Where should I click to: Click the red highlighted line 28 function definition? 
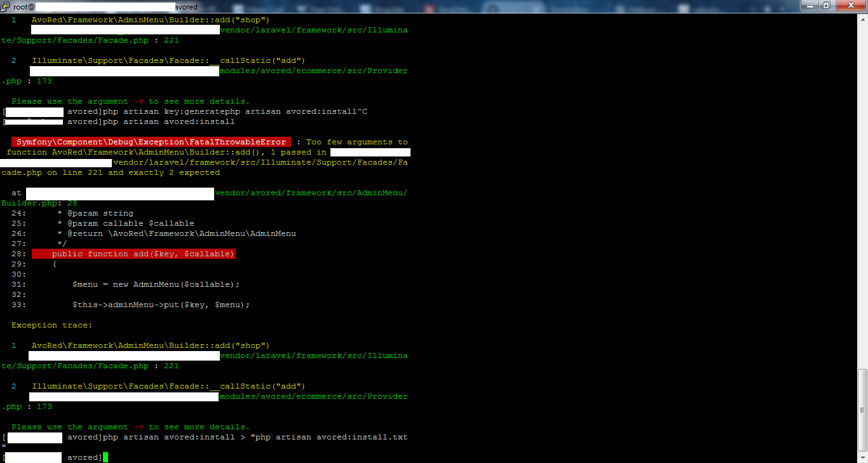click(x=133, y=254)
